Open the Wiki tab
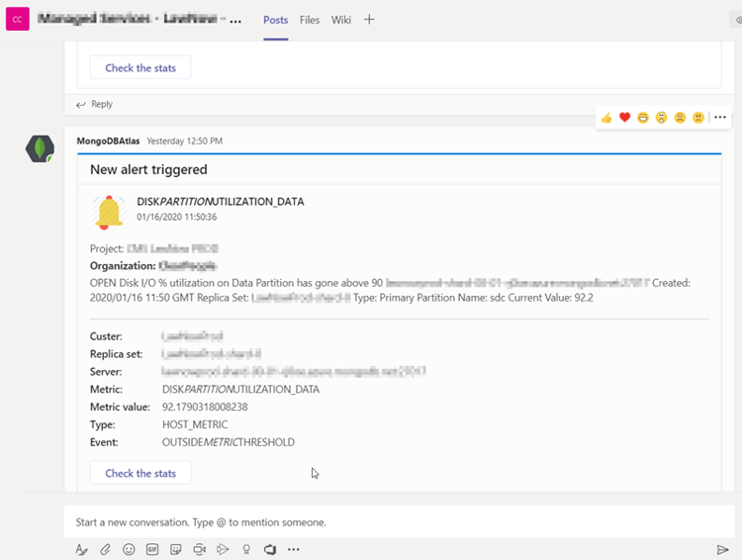742x560 pixels. coord(341,20)
